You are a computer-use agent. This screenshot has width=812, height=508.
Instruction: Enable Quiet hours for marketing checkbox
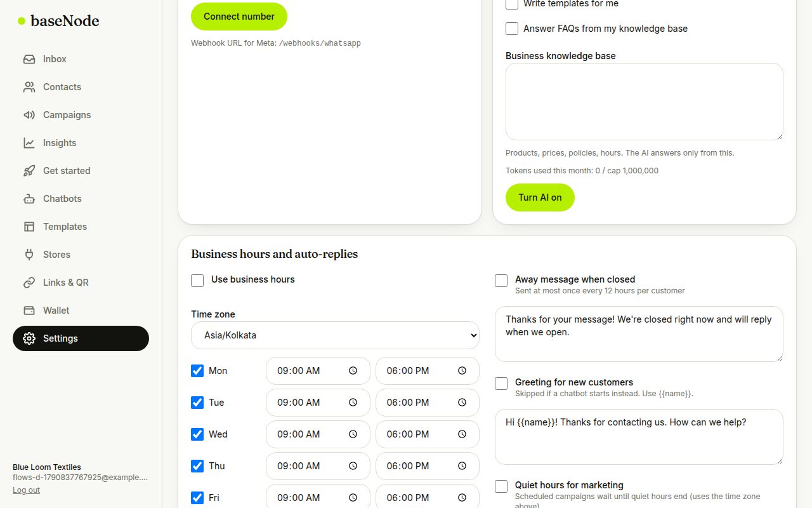coord(501,486)
